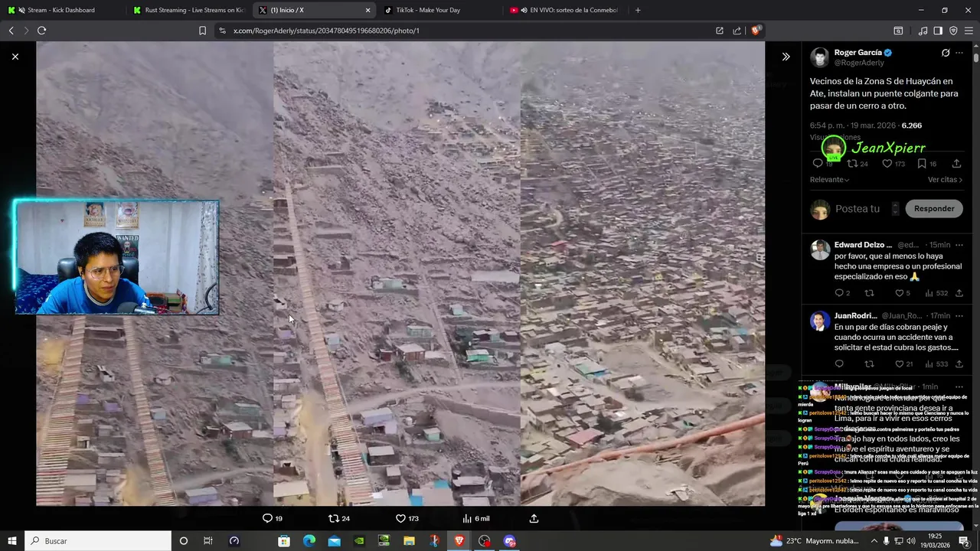
Task: View analytics 532 on Edward Delzo's comment
Action: pos(936,293)
